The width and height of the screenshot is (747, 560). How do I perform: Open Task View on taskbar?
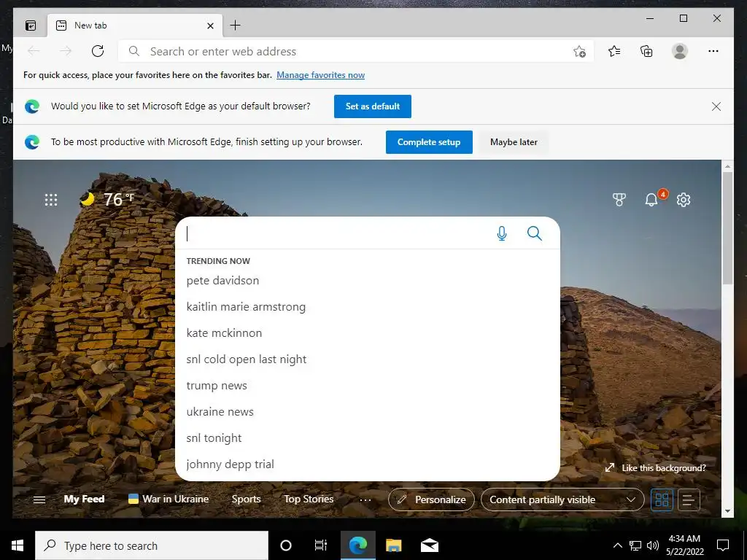pos(321,545)
